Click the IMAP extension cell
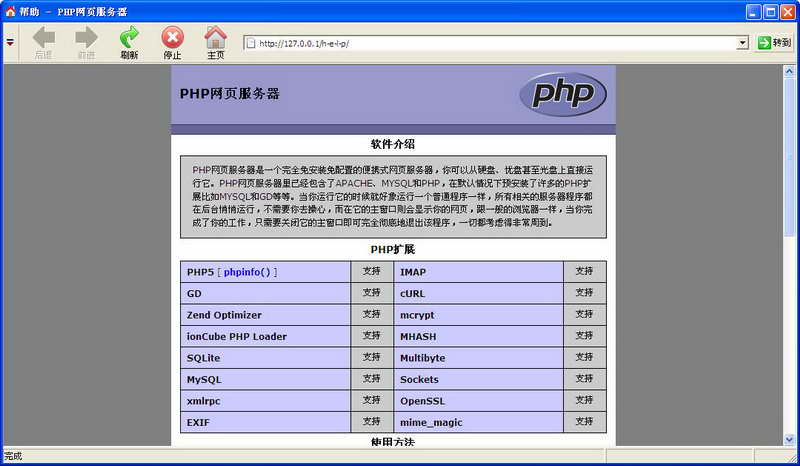The width and height of the screenshot is (800, 466). tap(479, 272)
